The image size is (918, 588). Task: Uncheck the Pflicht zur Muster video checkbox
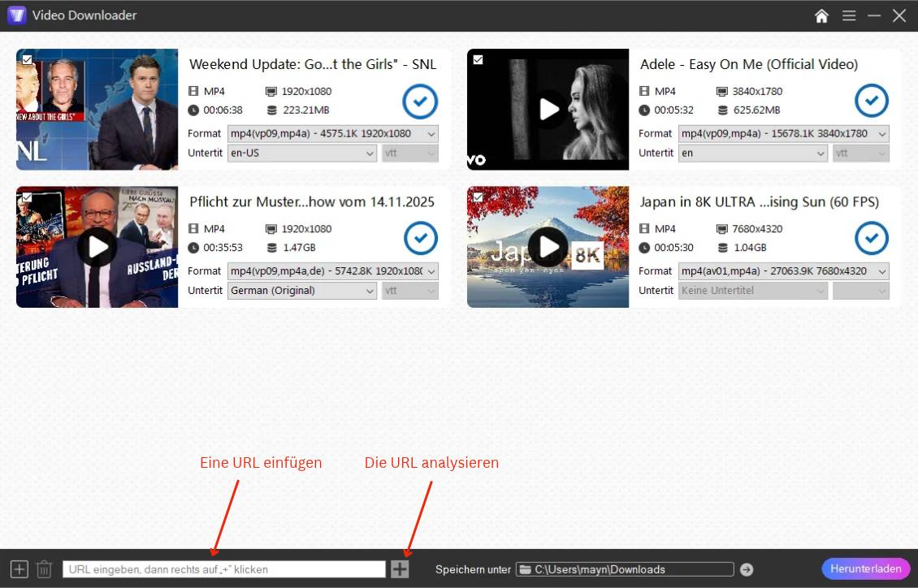point(27,197)
